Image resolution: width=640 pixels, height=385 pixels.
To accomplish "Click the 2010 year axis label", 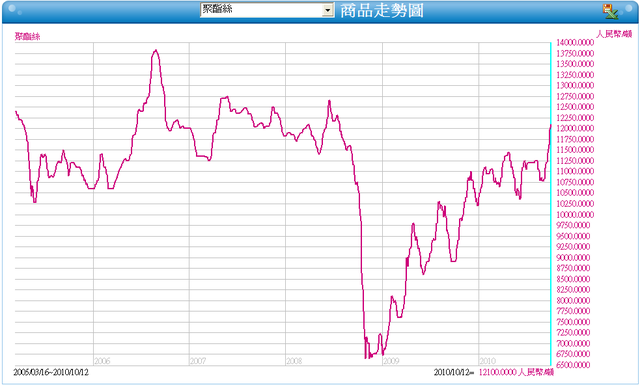I will pyautogui.click(x=487, y=361).
